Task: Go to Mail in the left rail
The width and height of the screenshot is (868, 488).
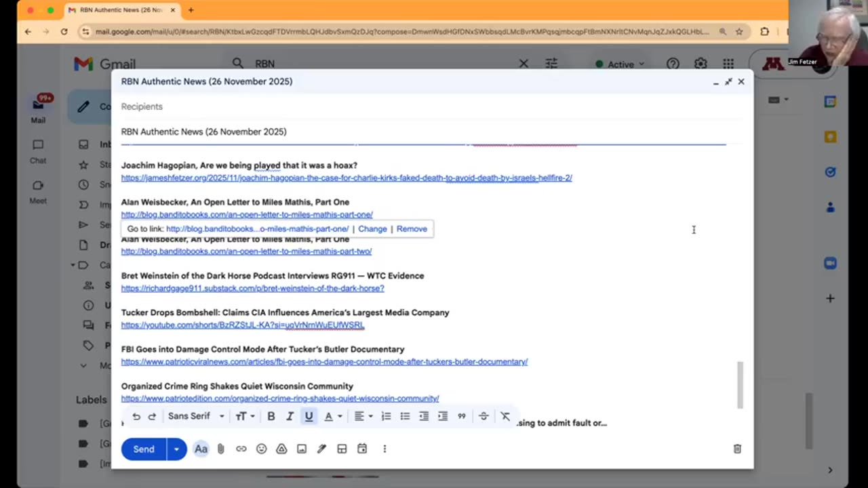Action: [x=38, y=110]
